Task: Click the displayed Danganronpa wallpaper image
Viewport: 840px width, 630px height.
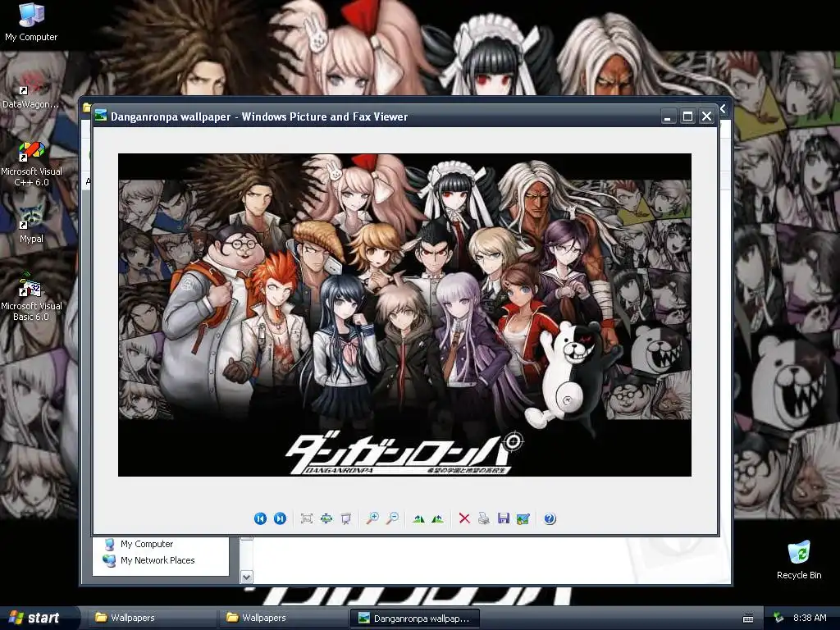Action: pos(404,315)
